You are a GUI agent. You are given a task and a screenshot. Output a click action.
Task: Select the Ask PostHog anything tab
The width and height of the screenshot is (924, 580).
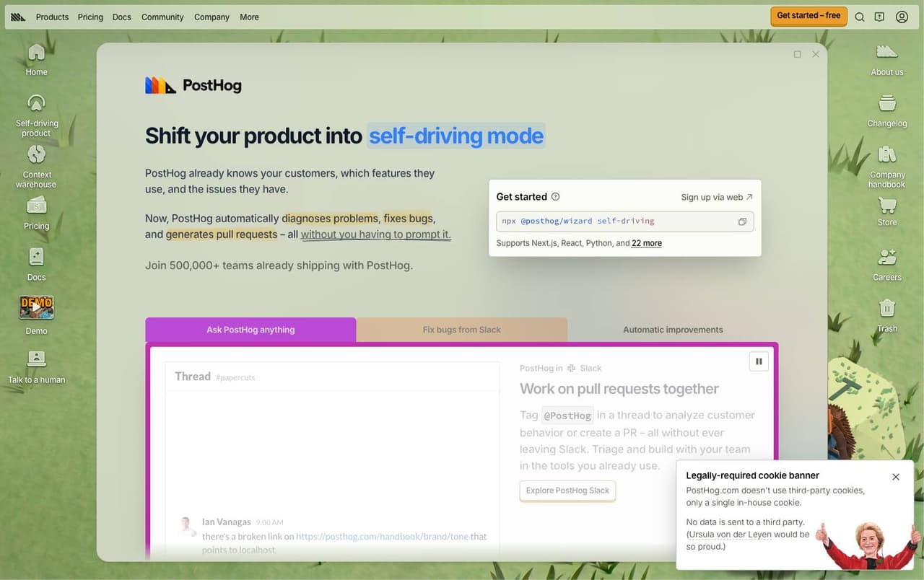(x=250, y=330)
